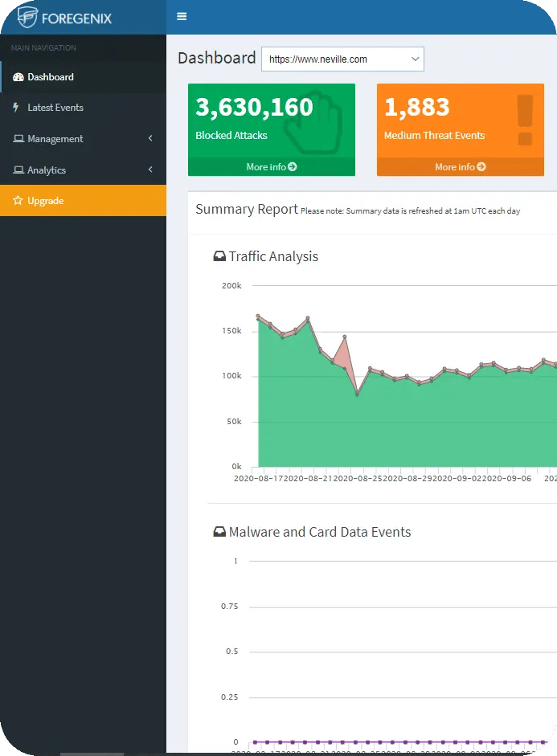This screenshot has height=756, width=557.
Task: Click the exclamation icon on Medium Threat card
Action: tap(525, 121)
